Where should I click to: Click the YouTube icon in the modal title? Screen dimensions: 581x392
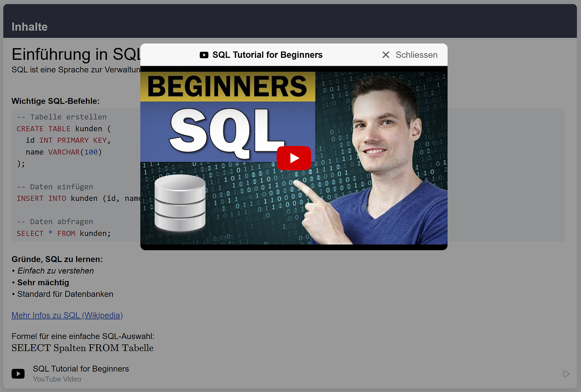tap(204, 55)
